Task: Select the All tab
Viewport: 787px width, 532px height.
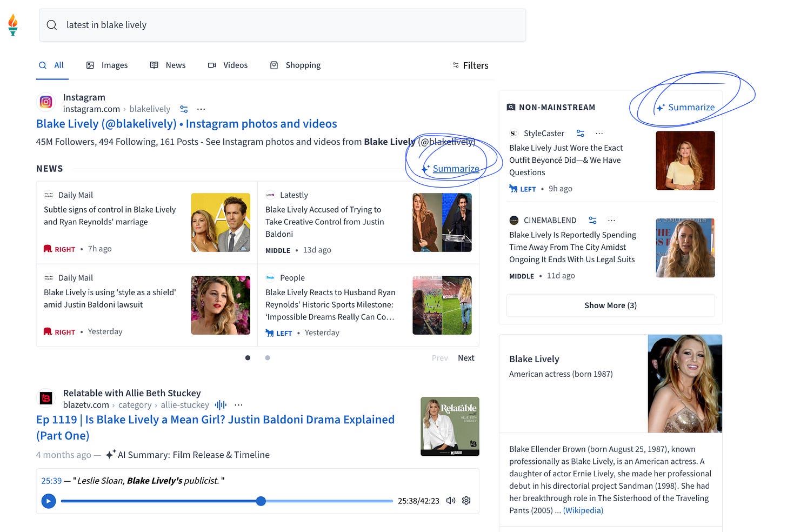Action: 52,65
